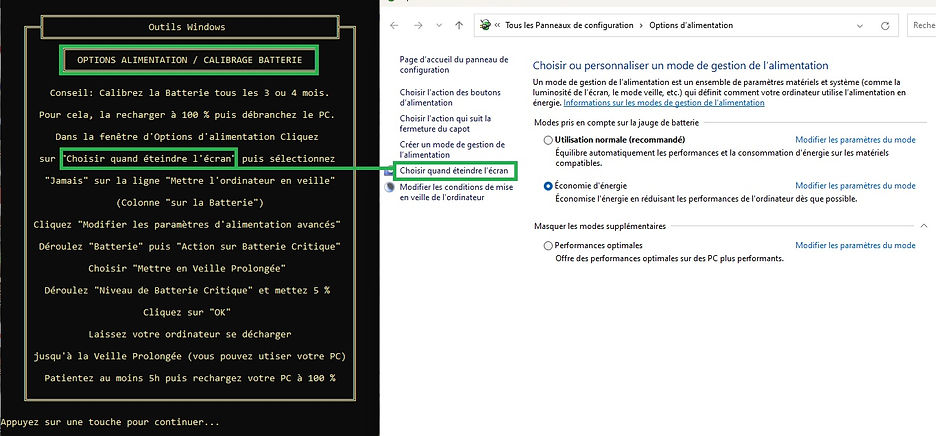Refresh the Options d'alimentation page
The image size is (936, 436).
pos(885,26)
